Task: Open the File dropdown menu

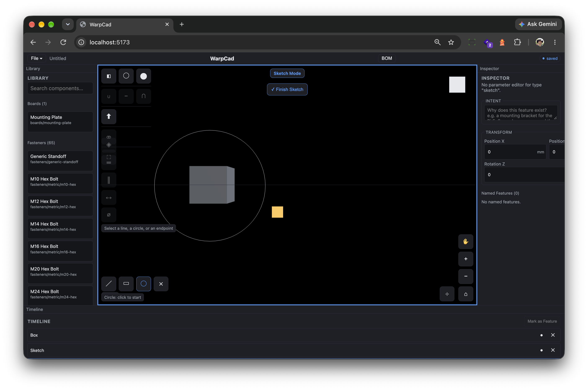Action: tap(36, 58)
